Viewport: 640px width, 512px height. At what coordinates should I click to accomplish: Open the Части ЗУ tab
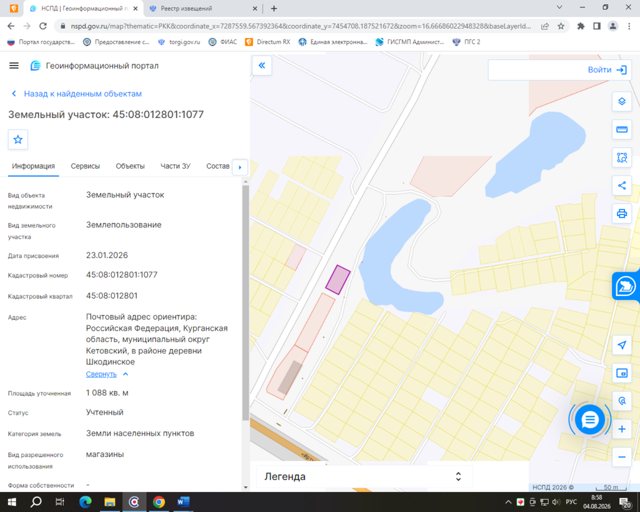(176, 166)
